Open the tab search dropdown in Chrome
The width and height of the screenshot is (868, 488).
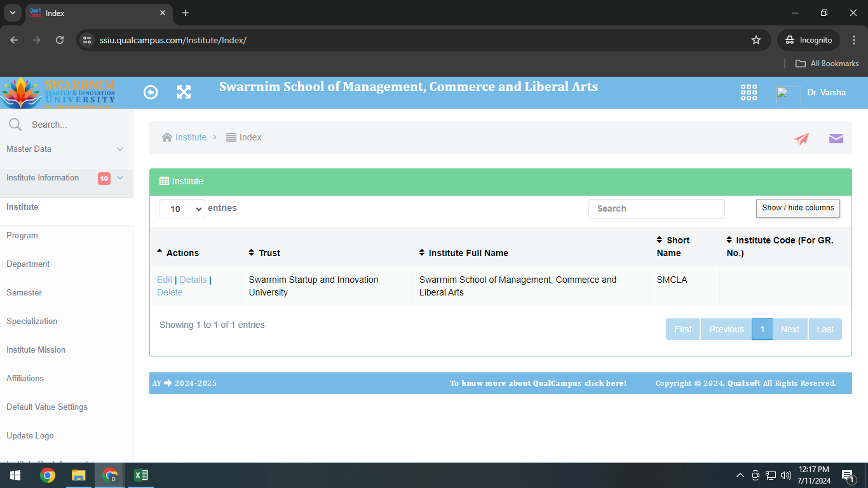pos(12,13)
